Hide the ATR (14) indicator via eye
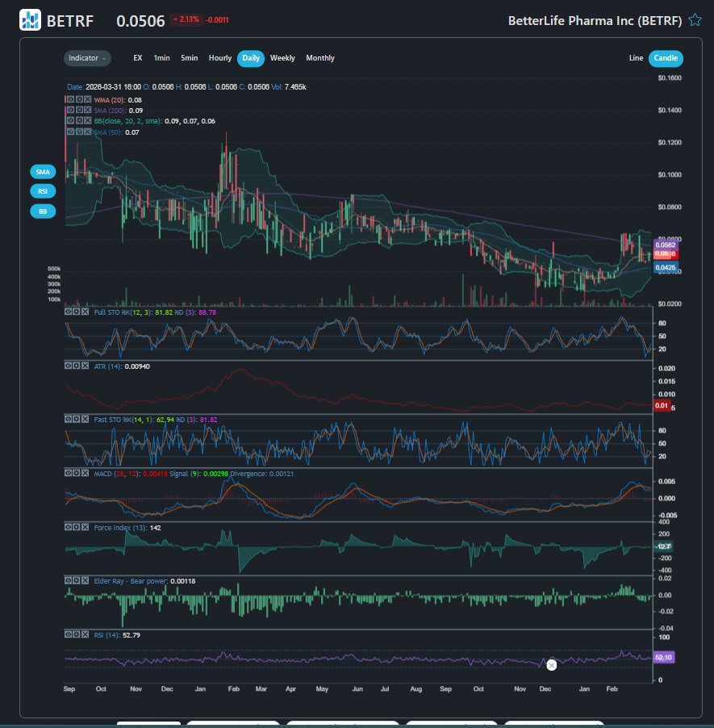 pos(69,366)
